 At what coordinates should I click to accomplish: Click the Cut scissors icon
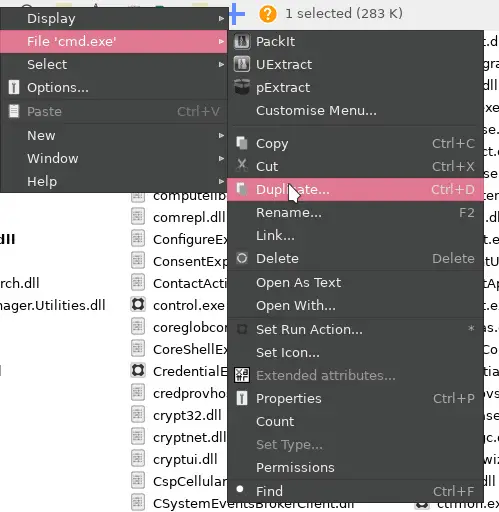tap(242, 166)
